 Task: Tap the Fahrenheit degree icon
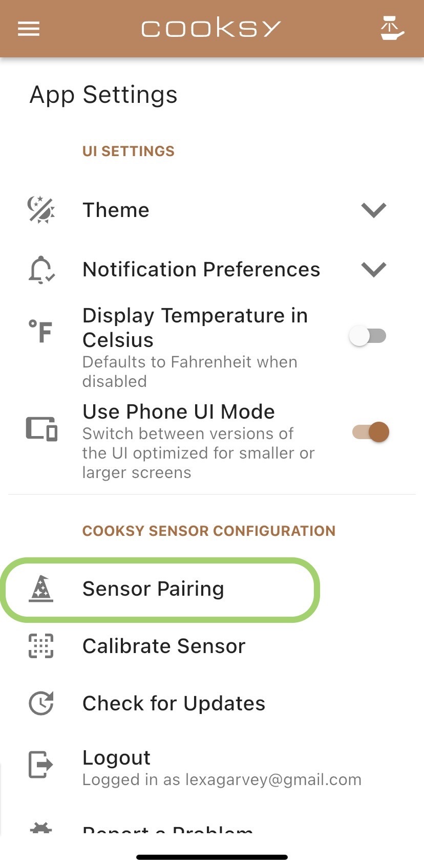[x=41, y=331]
